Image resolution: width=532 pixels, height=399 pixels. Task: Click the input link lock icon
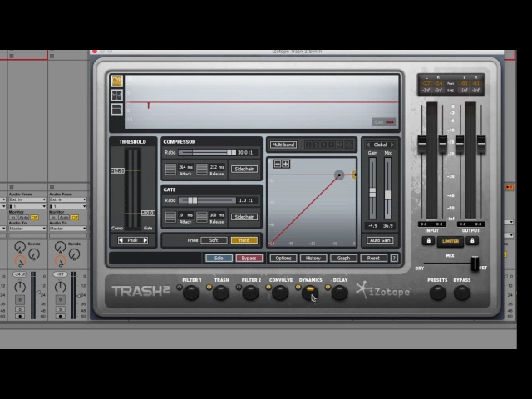[428, 240]
